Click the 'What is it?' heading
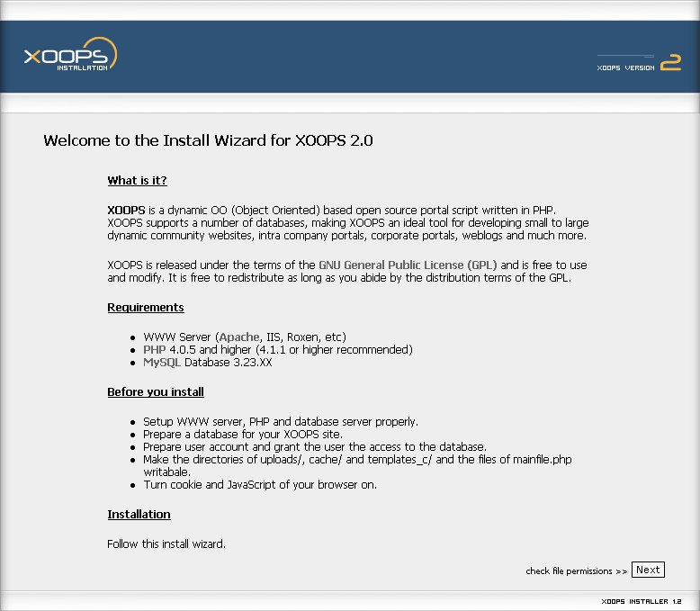The height and width of the screenshot is (611, 700). (x=137, y=181)
